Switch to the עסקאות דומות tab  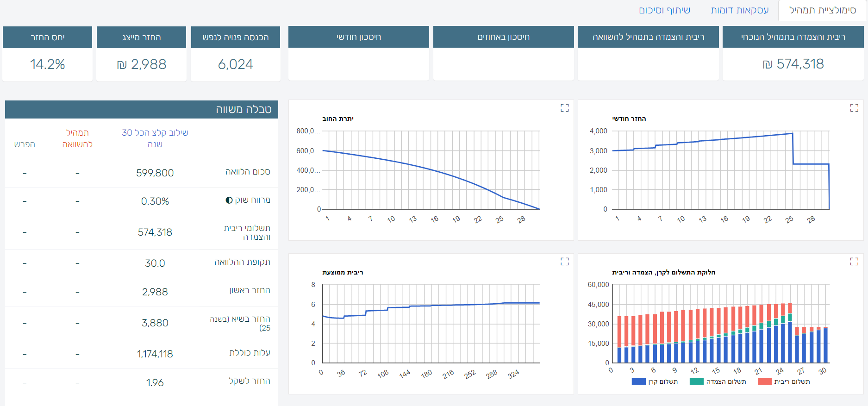click(x=739, y=10)
